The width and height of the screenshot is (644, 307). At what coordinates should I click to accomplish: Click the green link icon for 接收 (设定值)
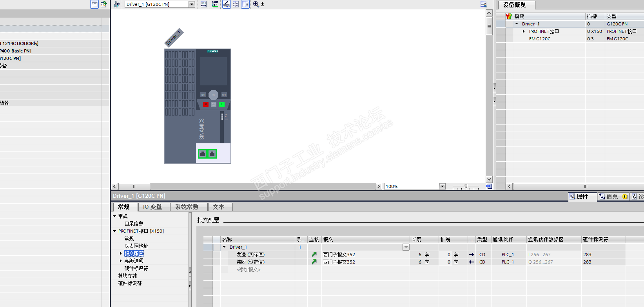[314, 262]
